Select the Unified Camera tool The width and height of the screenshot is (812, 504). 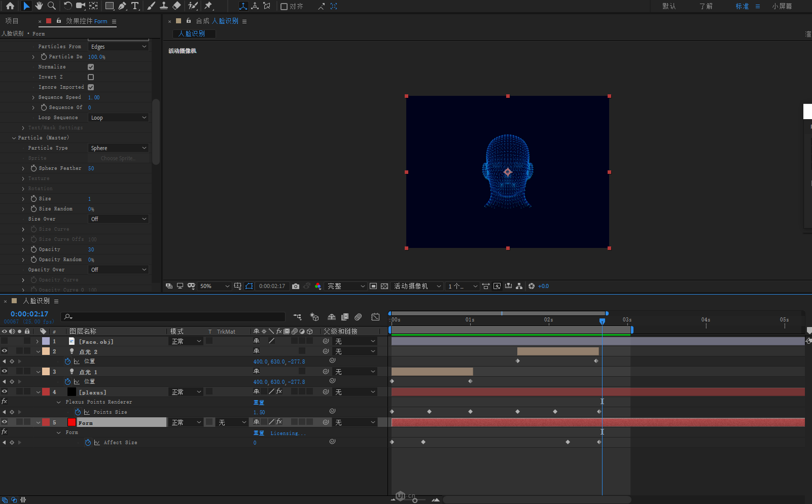81,6
